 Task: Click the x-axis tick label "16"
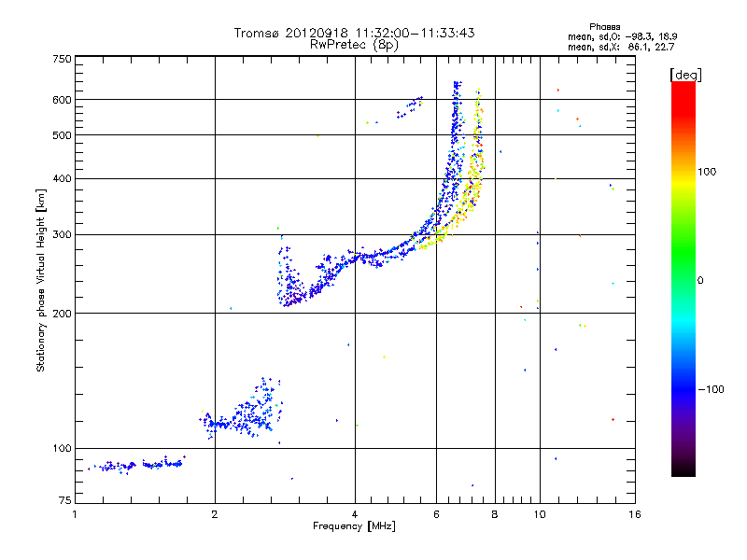click(x=635, y=514)
